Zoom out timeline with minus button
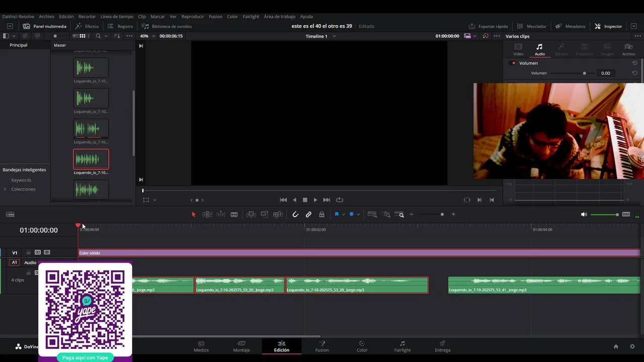This screenshot has height=362, width=644. [x=411, y=214]
